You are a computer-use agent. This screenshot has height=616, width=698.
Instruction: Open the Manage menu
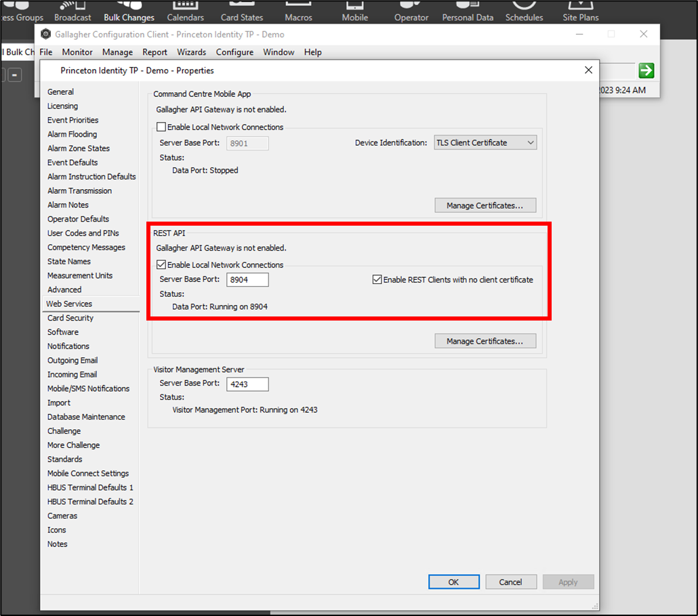117,52
